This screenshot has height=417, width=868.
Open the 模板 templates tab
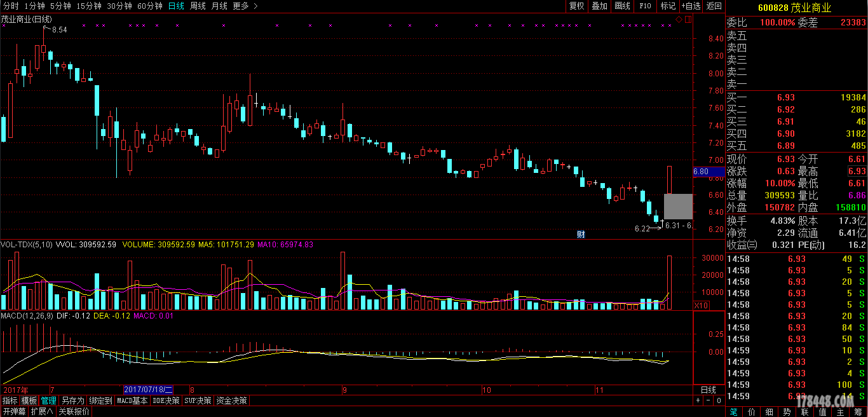pos(29,400)
